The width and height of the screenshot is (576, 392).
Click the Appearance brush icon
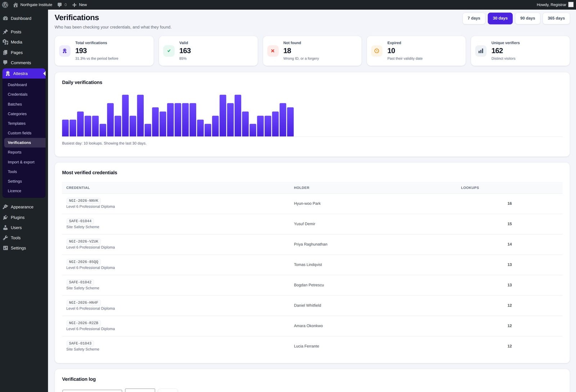click(x=5, y=207)
